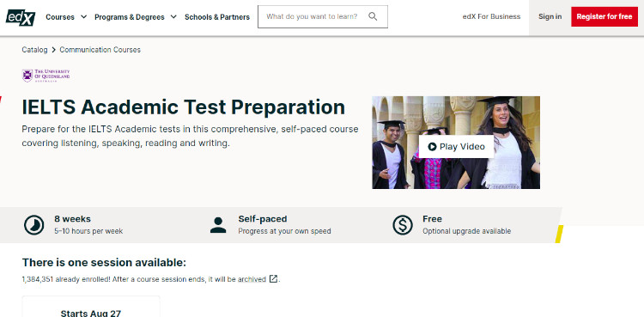Open Communication Courses breadcrumb link
644x317 pixels.
coord(100,50)
